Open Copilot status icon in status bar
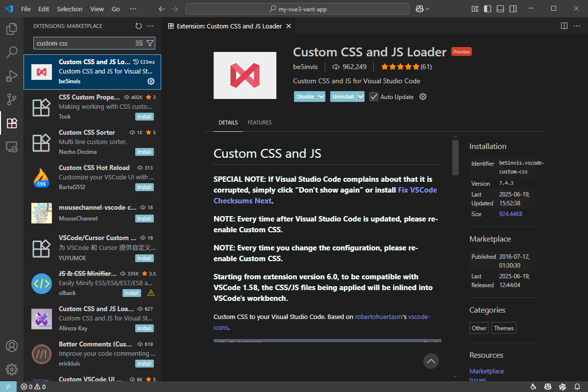 [x=547, y=387]
